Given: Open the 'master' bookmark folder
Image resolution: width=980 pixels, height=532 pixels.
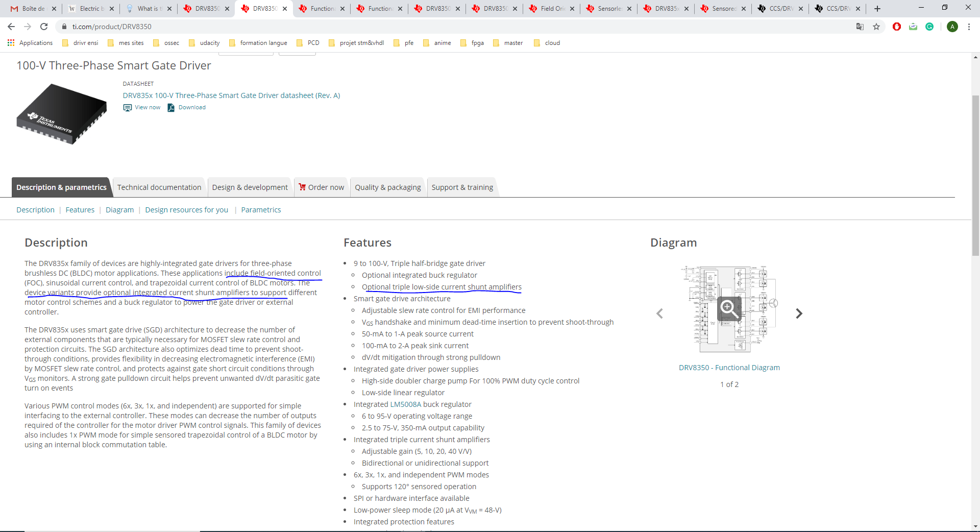Looking at the screenshot, I should (508, 43).
